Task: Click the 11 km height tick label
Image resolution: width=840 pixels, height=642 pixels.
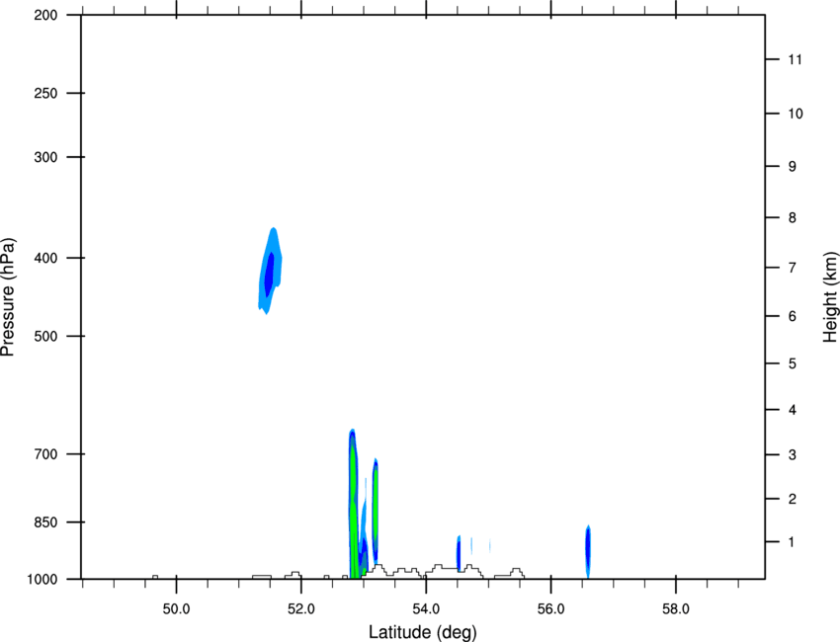Action: pos(795,59)
